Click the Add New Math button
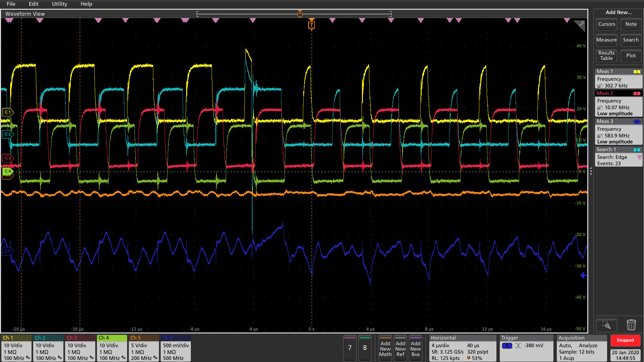Viewport: 644px width, 362px height. coord(385,348)
